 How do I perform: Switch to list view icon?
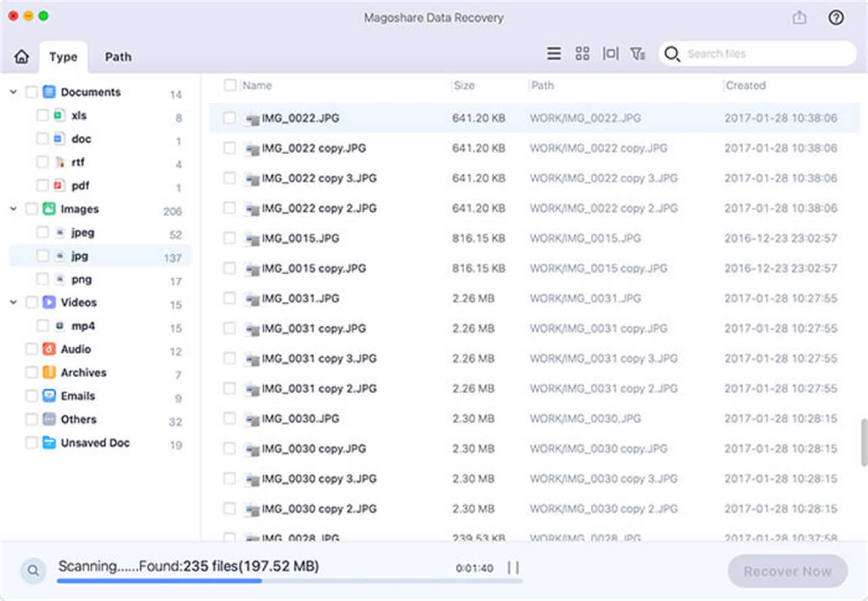(x=554, y=54)
